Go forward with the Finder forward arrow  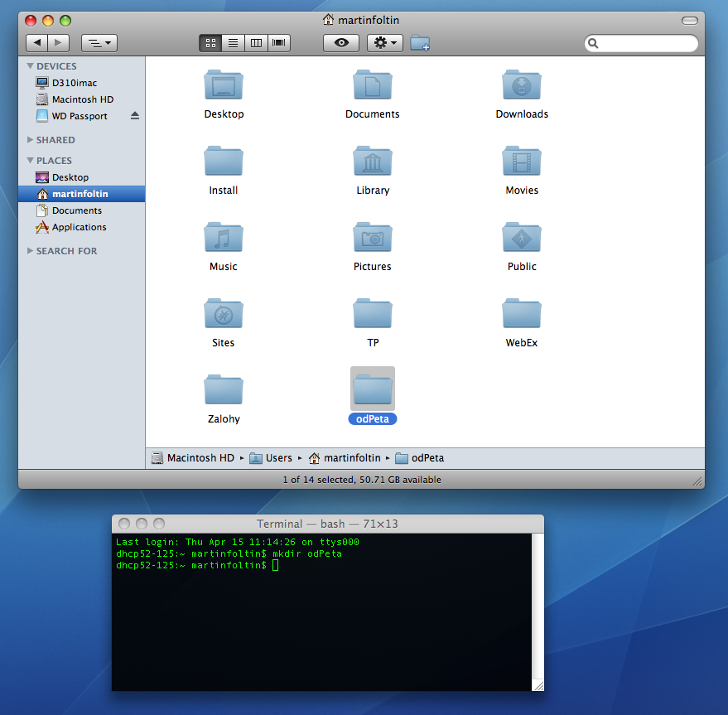tap(58, 43)
